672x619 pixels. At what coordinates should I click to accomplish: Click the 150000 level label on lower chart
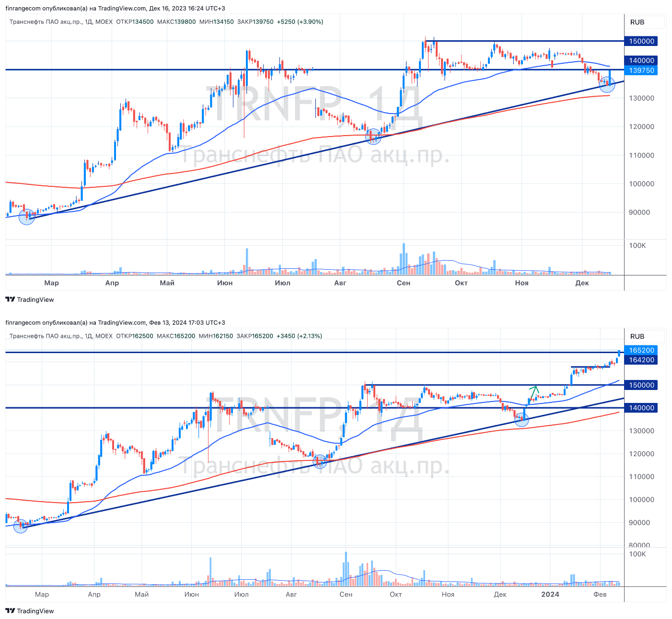[641, 385]
